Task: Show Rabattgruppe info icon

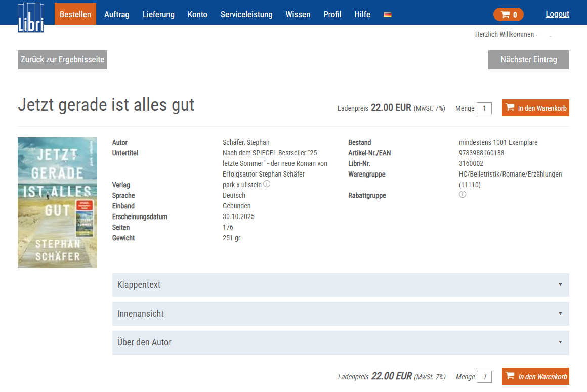Action: coord(463,194)
